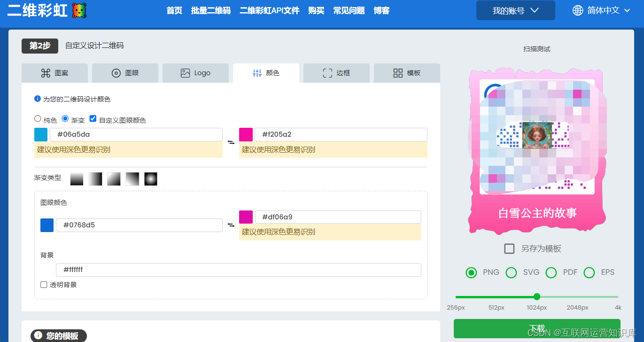This screenshot has width=644, height=342.
Task: Open the magenta #df06a9 eye color swatch
Action: pyautogui.click(x=246, y=217)
